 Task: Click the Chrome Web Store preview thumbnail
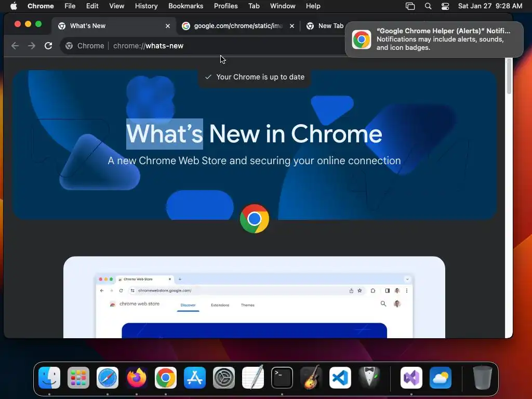[254, 297]
